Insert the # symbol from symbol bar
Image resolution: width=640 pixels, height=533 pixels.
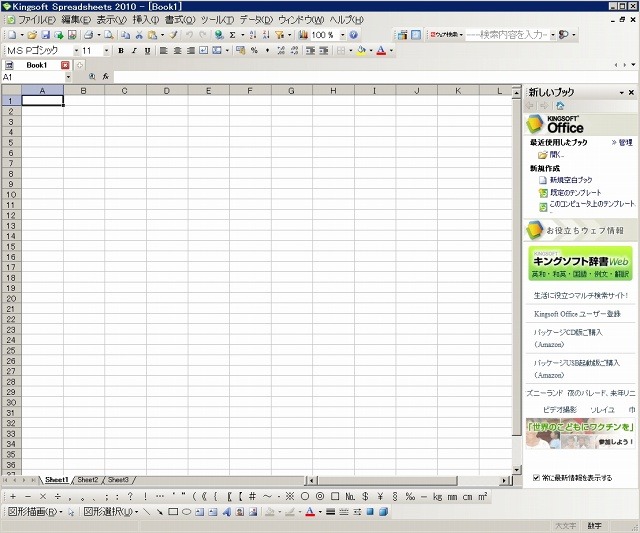click(x=252, y=497)
